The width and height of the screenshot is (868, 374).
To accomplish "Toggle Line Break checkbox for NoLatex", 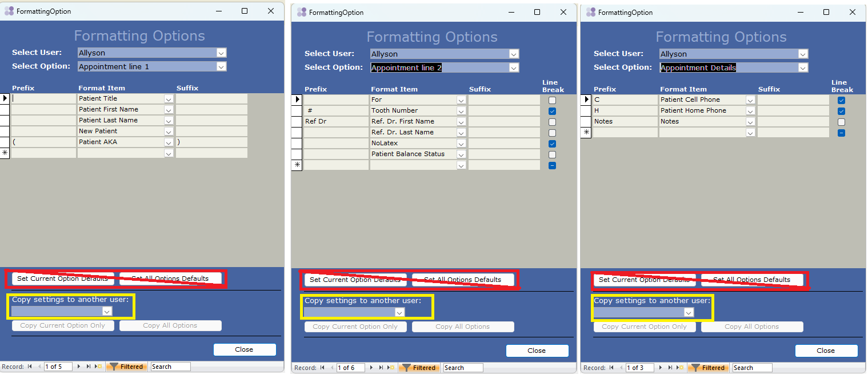I will tap(552, 144).
